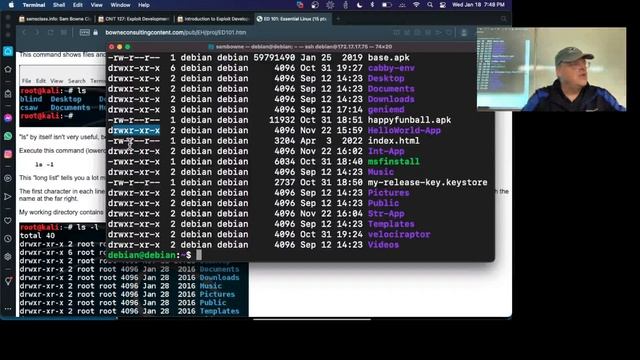
Task: Click the base.apk filename in Terminal
Action: [389, 58]
